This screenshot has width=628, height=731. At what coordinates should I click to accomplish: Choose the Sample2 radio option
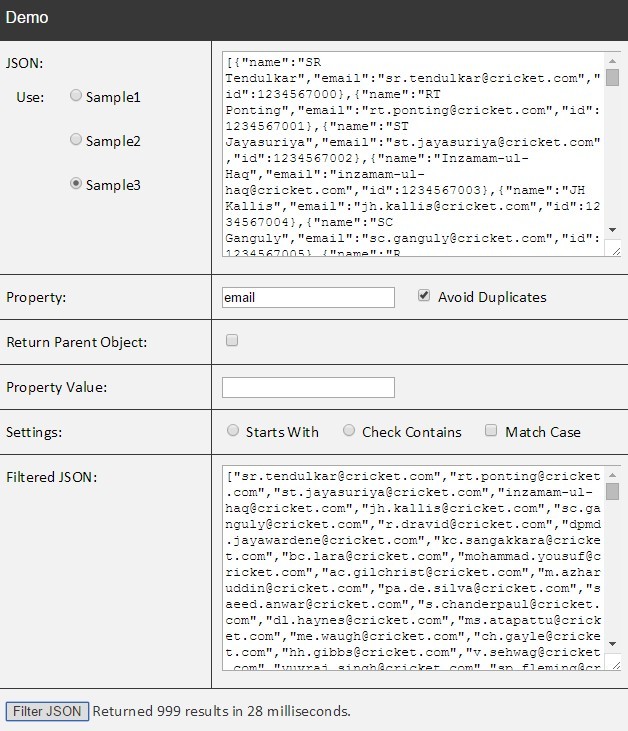[76, 140]
